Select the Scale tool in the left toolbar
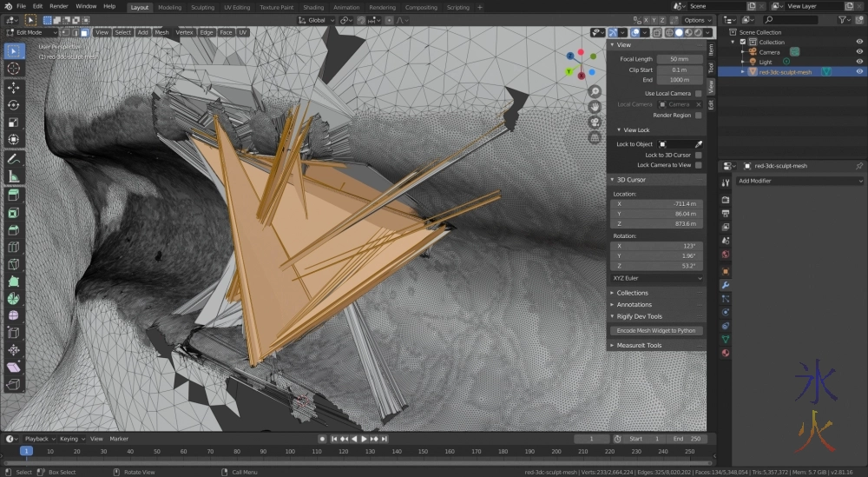868x477 pixels. click(x=14, y=123)
